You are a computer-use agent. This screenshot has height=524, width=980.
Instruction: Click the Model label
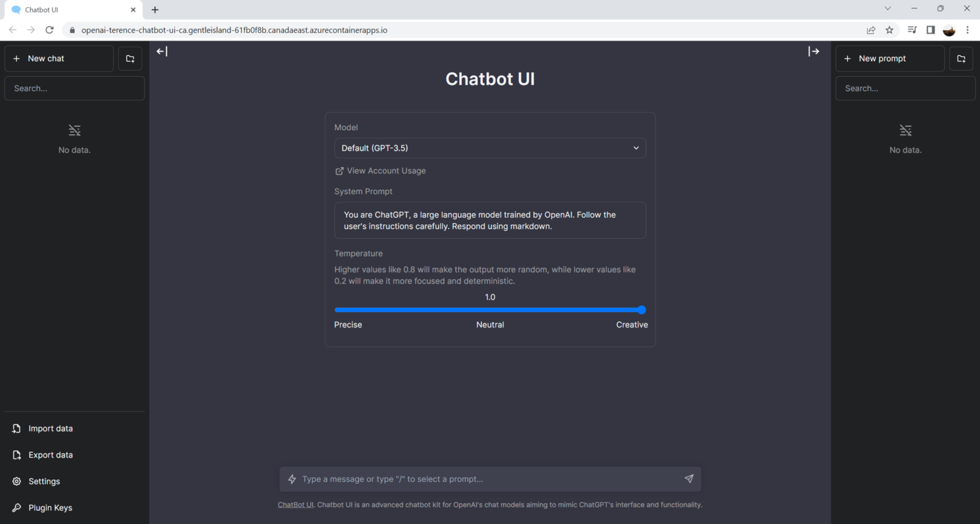pos(346,127)
